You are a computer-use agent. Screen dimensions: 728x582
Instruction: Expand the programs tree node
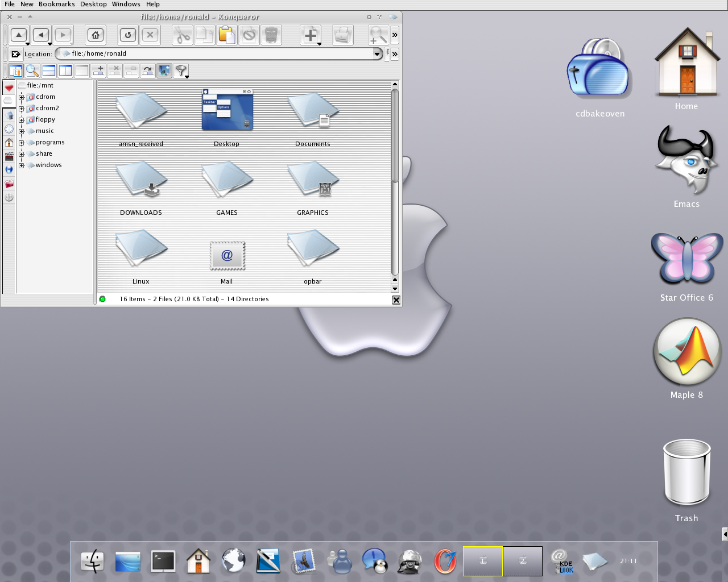point(21,143)
